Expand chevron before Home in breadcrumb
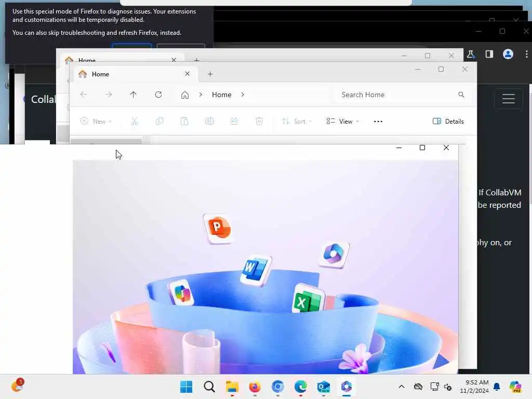Image resolution: width=532 pixels, height=399 pixels. [x=201, y=95]
